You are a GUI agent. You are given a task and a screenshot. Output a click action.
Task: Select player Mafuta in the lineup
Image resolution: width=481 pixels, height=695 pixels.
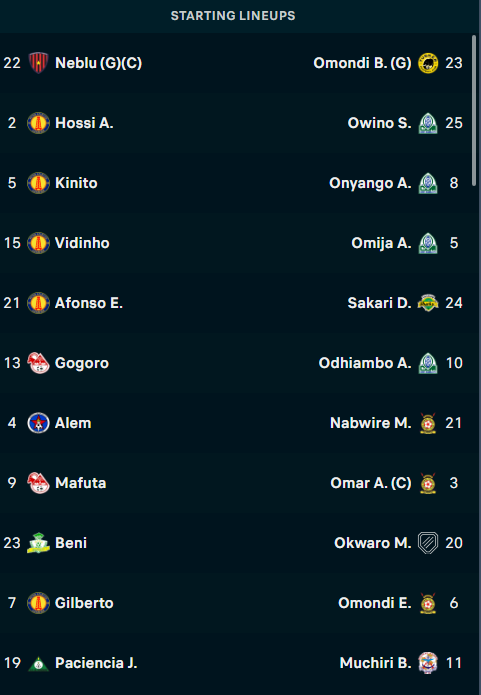click(80, 483)
